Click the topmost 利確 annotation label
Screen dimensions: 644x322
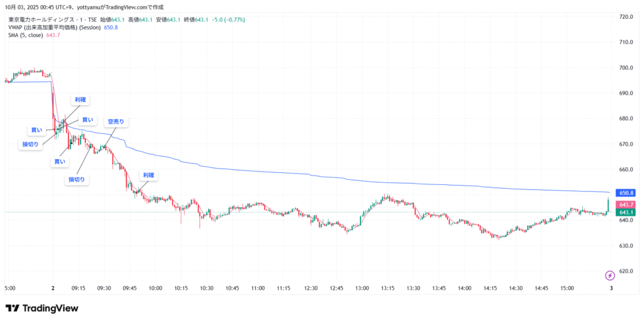pyautogui.click(x=80, y=99)
